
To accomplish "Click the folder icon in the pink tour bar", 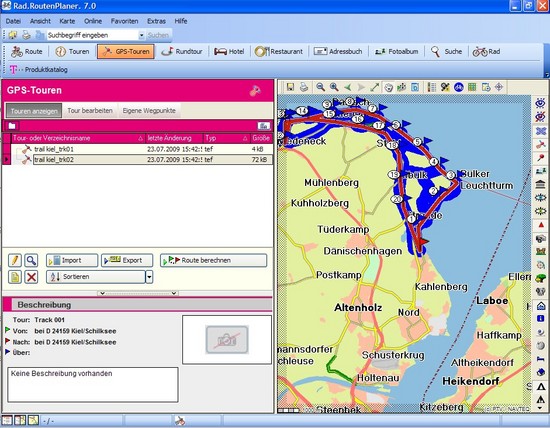I will [12, 126].
